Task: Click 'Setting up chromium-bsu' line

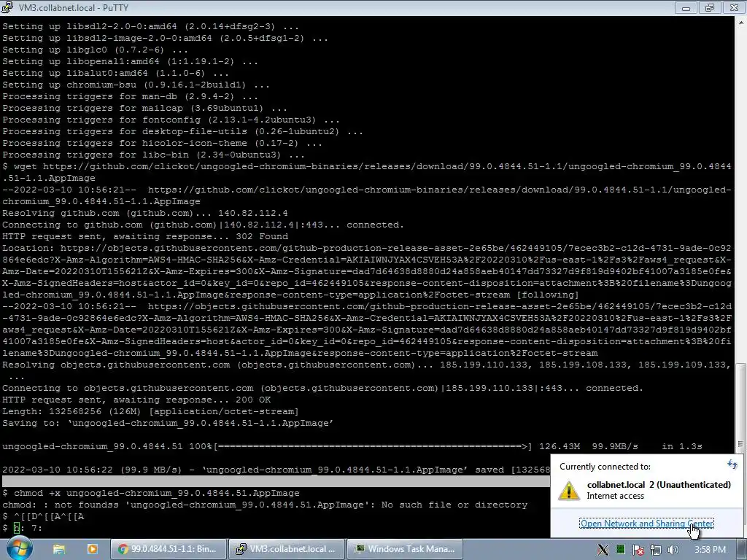Action: pos(136,85)
